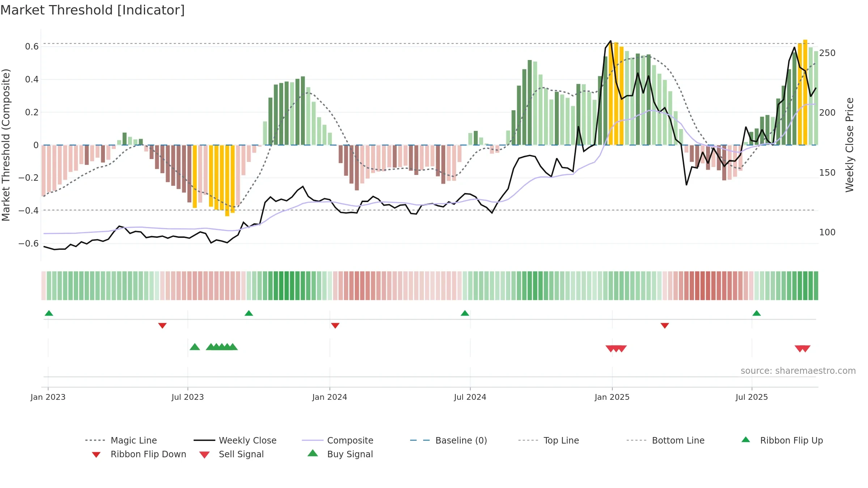The image size is (868, 488).
Task: Toggle the Bottom Line legend entry
Action: pyautogui.click(x=665, y=440)
